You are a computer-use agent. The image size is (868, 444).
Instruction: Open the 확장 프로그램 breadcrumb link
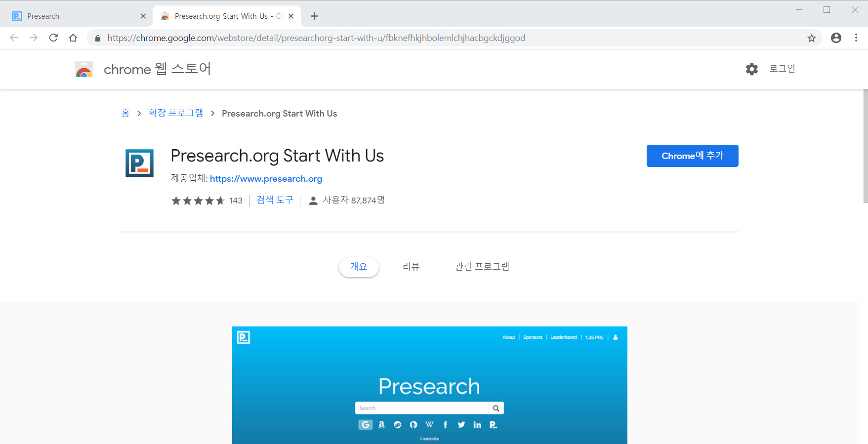(176, 113)
